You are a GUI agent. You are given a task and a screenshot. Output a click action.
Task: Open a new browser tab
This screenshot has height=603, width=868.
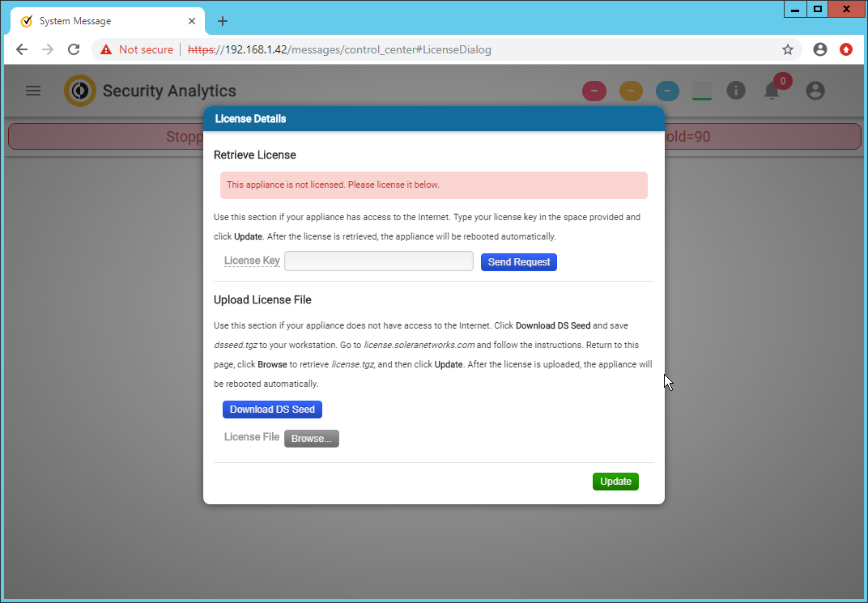223,21
